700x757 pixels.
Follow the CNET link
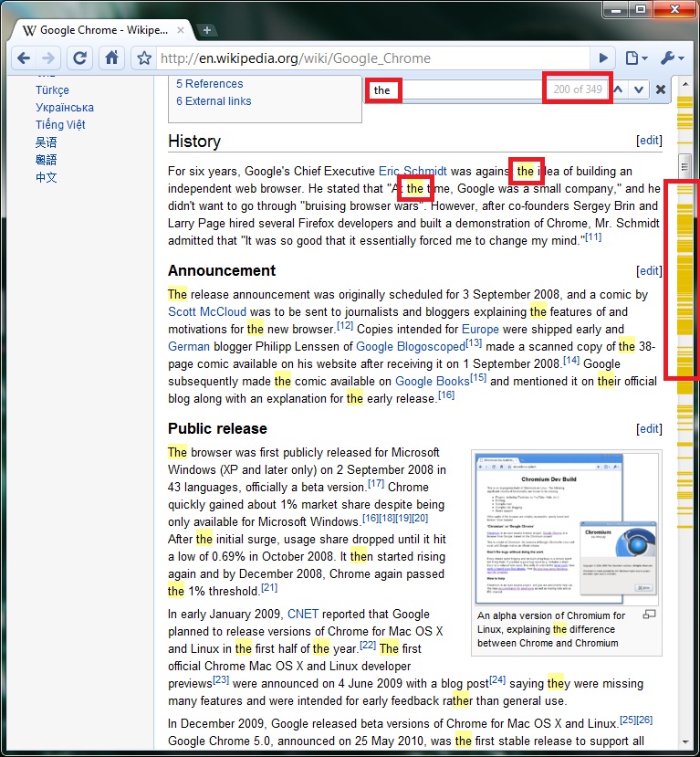pyautogui.click(x=303, y=615)
